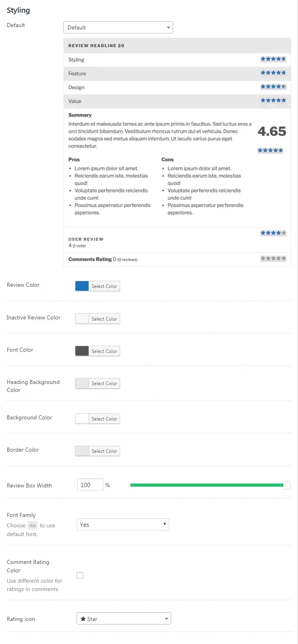This screenshot has height=644, width=298.
Task: Click the Comments Rating grey stars
Action: point(273,258)
